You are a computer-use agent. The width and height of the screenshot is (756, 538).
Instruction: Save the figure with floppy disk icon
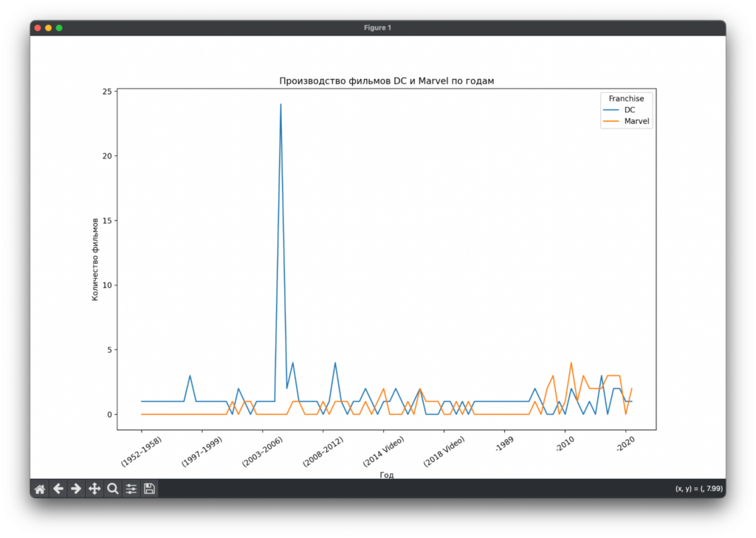point(149,489)
